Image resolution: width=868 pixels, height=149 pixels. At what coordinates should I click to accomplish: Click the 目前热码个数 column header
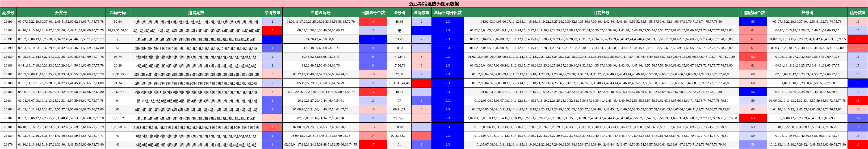pyautogui.click(x=753, y=13)
